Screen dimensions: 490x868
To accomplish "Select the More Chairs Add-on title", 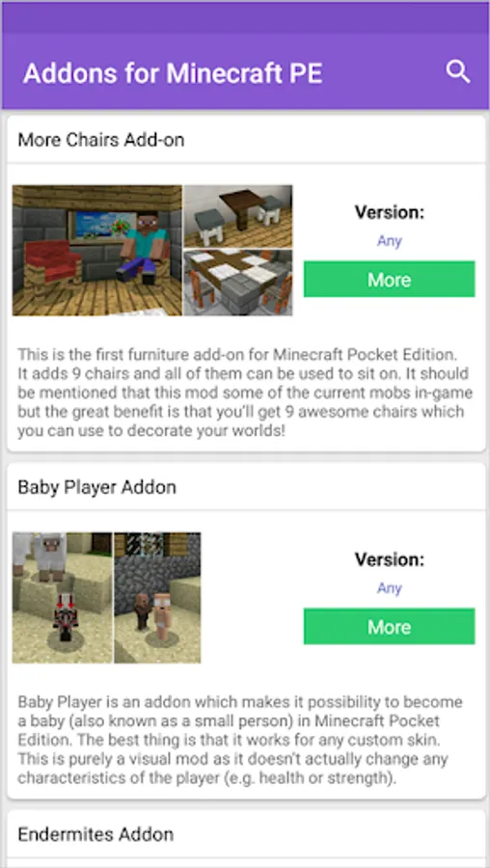I will pyautogui.click(x=100, y=140).
